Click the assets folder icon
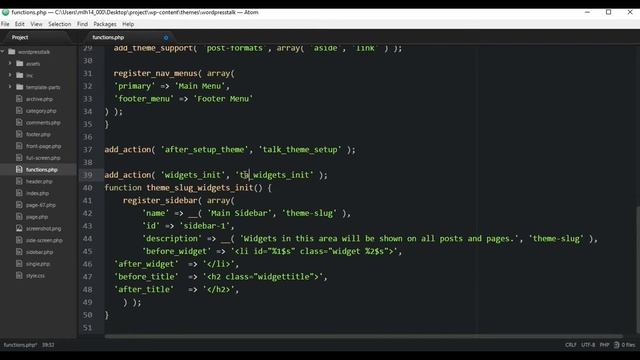This screenshot has height=360, width=640. coord(19,63)
